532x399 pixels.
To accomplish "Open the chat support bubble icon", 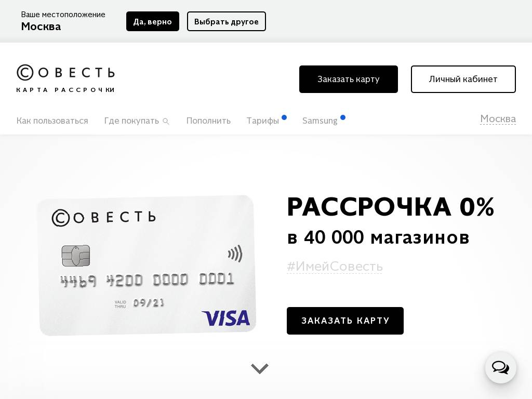I will coord(500,368).
